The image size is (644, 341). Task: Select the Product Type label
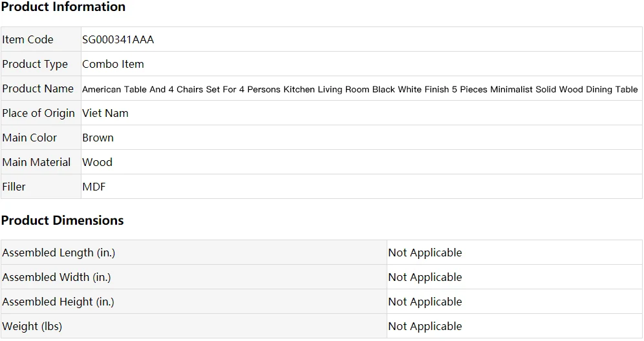pos(35,65)
